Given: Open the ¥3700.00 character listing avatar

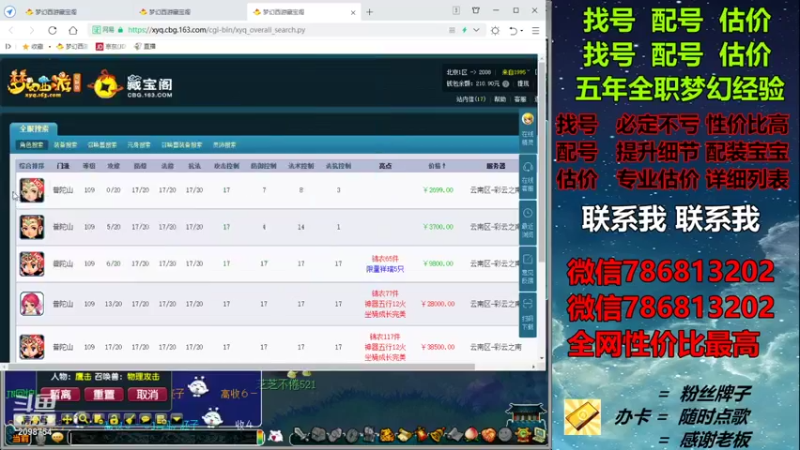Looking at the screenshot, I should (x=32, y=227).
